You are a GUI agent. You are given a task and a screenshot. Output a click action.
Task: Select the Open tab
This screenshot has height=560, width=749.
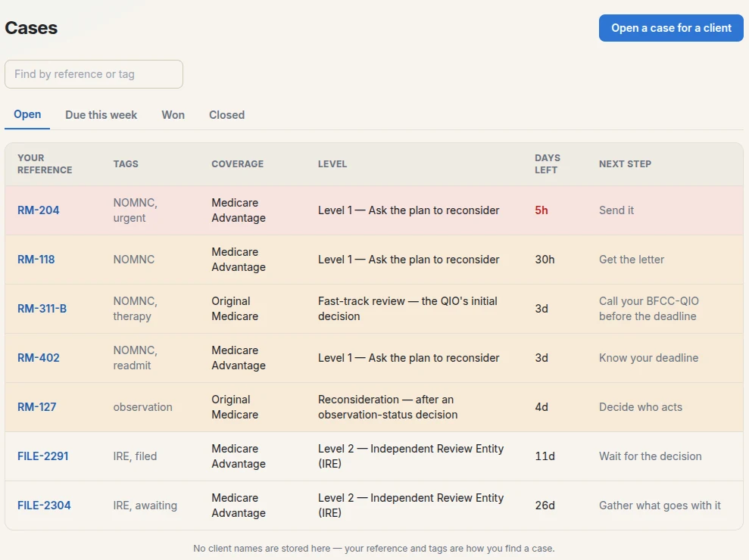(27, 114)
